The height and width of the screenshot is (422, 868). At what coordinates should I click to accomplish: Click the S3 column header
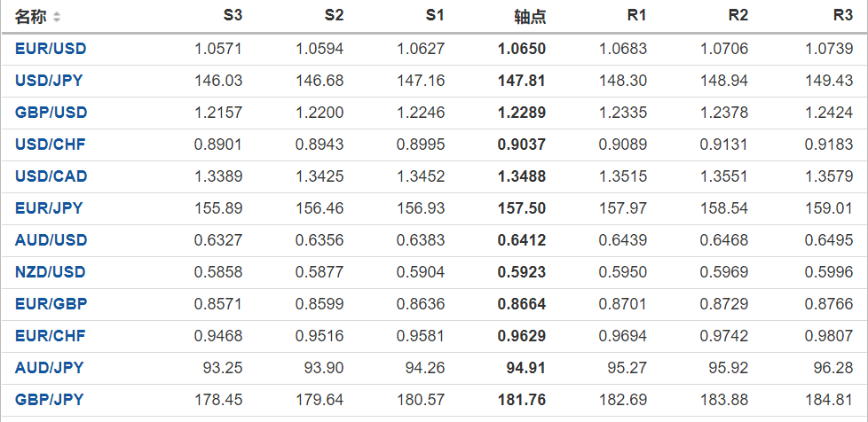(x=233, y=16)
